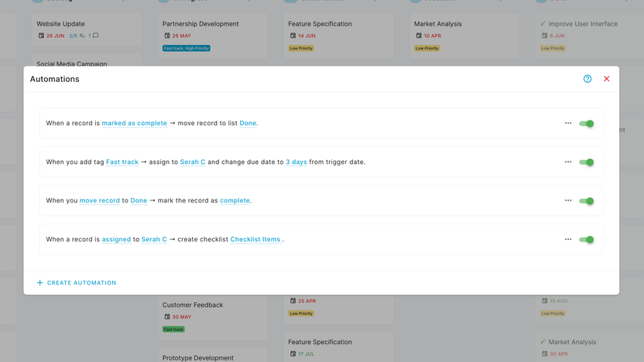Open the Customer Feedback card
Image resolution: width=644 pixels, height=362 pixels.
pyautogui.click(x=213, y=317)
